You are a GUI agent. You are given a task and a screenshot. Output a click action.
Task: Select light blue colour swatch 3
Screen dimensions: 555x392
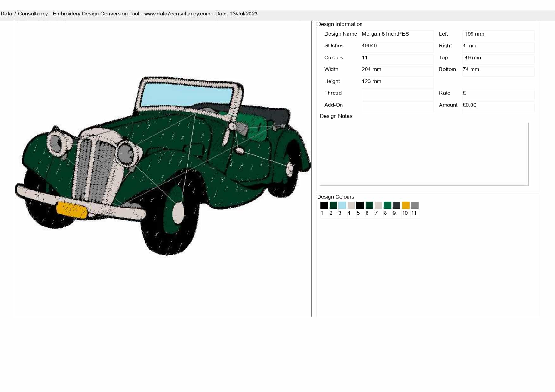(342, 205)
